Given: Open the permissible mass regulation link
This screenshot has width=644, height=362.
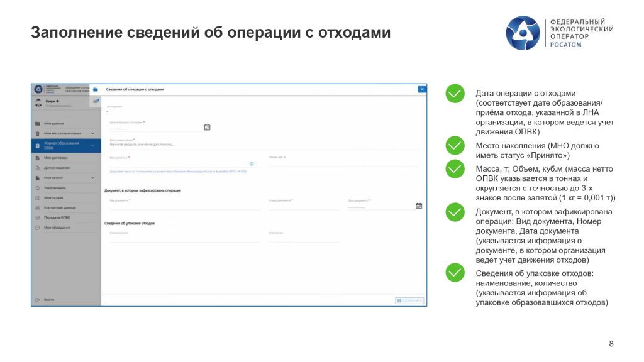Looking at the screenshot, I should tap(173, 171).
